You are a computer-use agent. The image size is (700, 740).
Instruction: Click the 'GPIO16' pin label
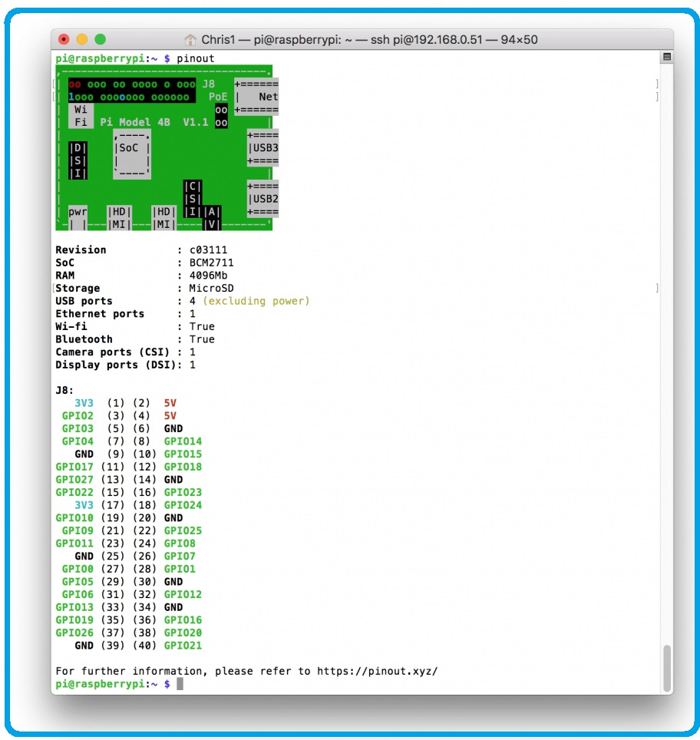(183, 619)
